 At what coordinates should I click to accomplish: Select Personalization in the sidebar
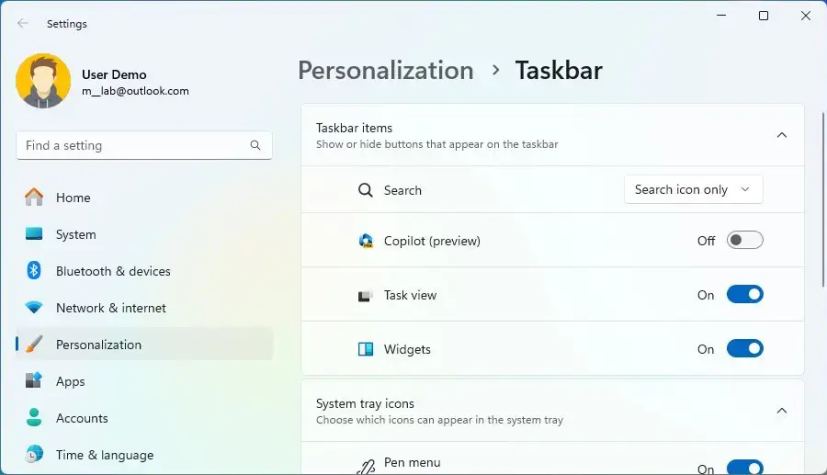click(144, 344)
